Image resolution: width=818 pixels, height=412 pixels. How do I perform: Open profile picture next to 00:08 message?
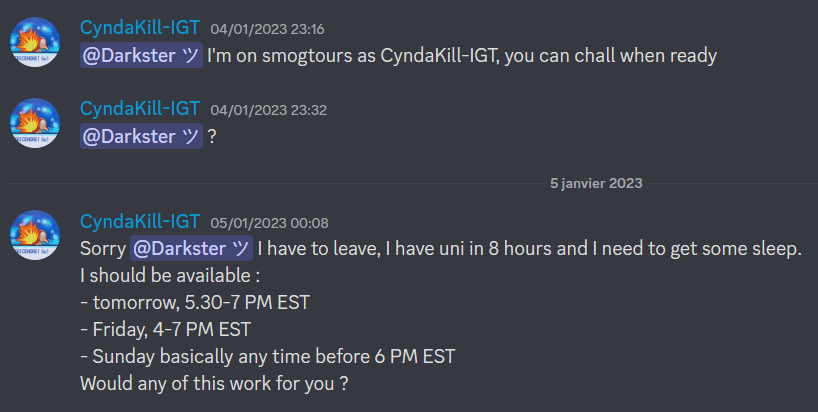[x=35, y=235]
